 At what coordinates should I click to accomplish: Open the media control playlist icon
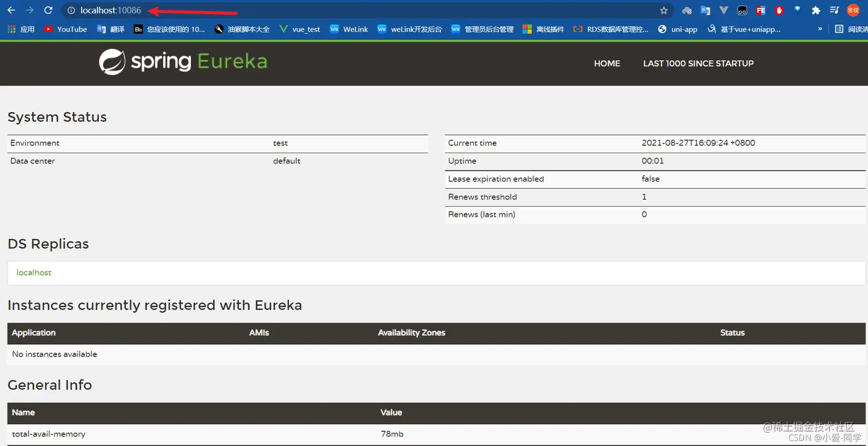click(x=834, y=10)
